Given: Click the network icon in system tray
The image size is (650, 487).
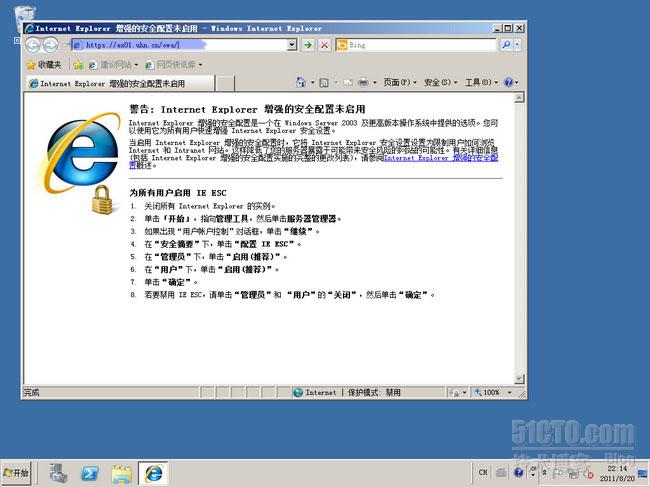Looking at the screenshot, I should pyautogui.click(x=573, y=473).
